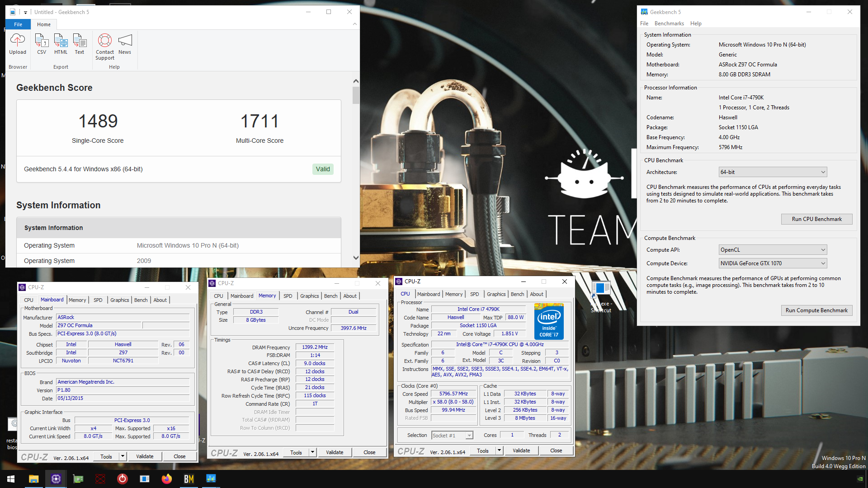Open the Socket #1 selection dropdown
Screen dimensions: 868x488
click(x=452, y=436)
